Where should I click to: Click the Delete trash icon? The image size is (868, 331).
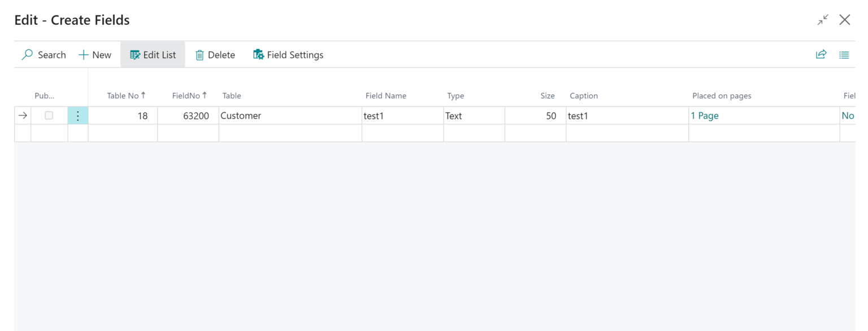coord(200,54)
